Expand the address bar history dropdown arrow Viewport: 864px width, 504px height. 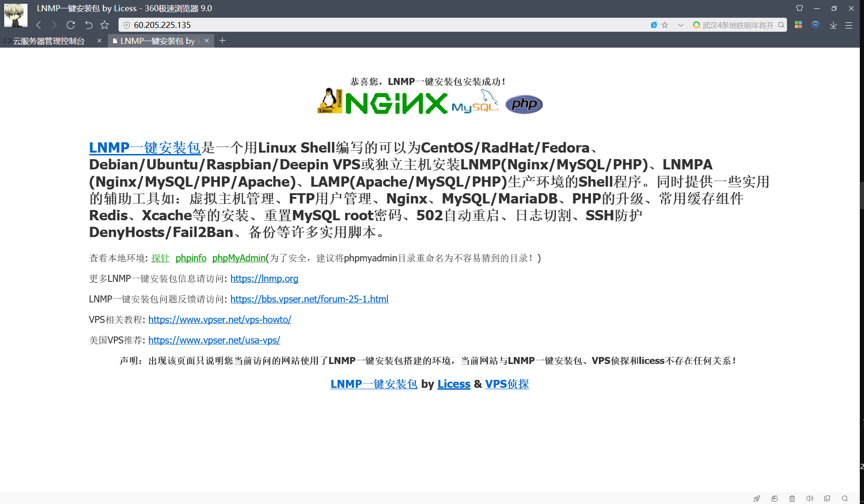click(x=681, y=25)
